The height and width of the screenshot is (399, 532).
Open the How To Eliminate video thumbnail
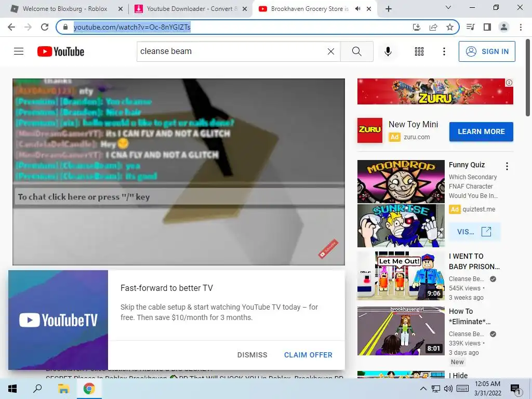(x=401, y=331)
